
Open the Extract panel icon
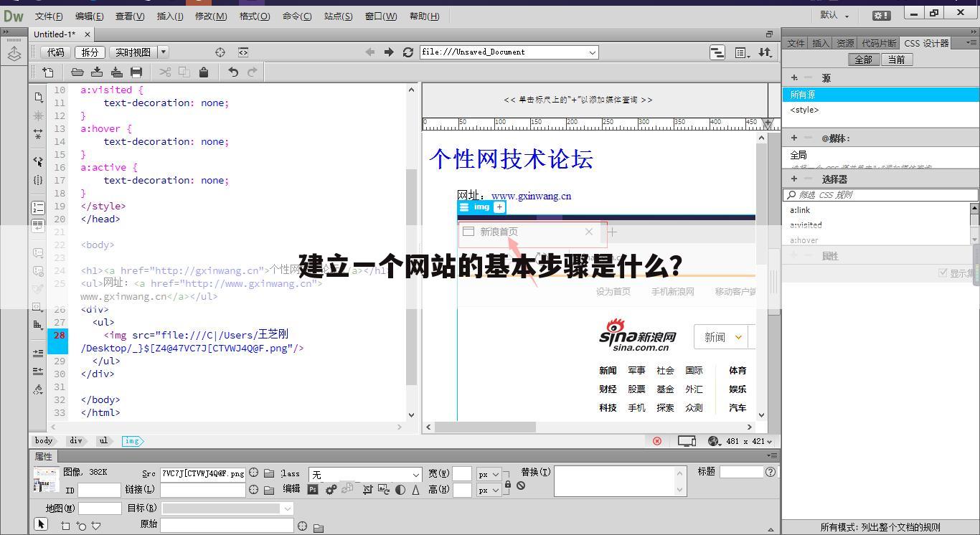(x=14, y=55)
